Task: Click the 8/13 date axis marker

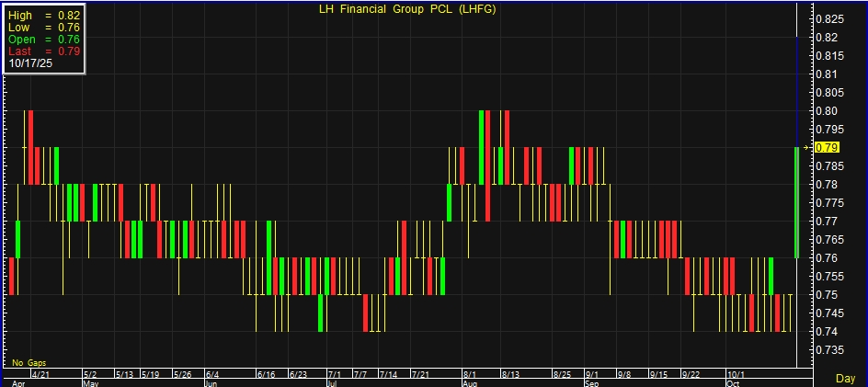Action: (x=511, y=375)
